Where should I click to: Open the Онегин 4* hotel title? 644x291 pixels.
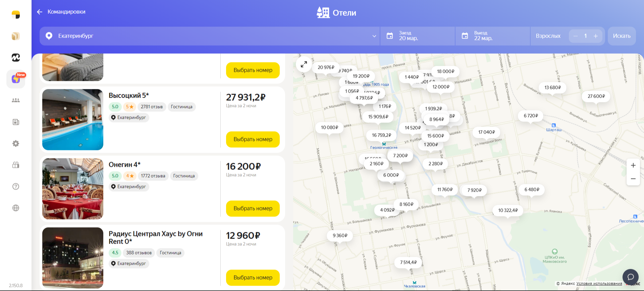[124, 165]
